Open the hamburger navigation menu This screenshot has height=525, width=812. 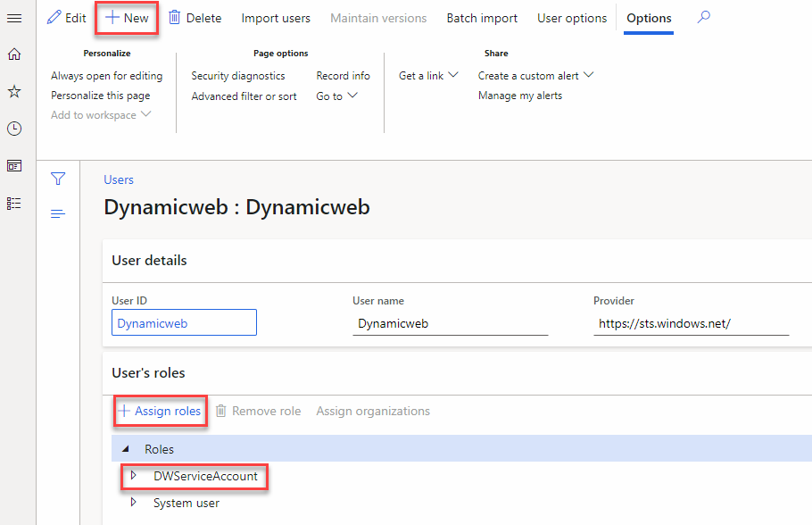point(14,18)
